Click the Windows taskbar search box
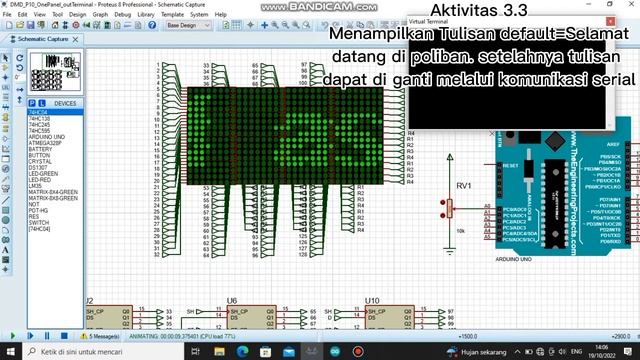This screenshot has width=640, height=360. click(103, 351)
